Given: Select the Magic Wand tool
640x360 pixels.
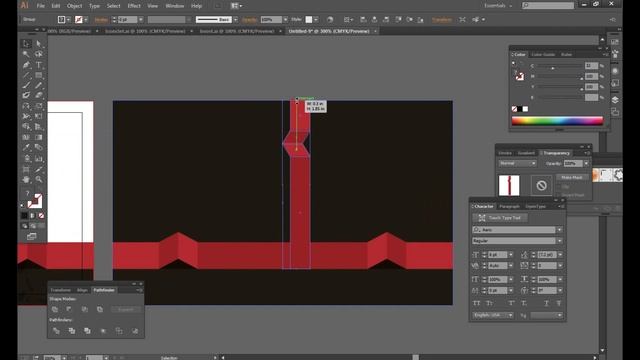Looking at the screenshot, I should pos(27,54).
